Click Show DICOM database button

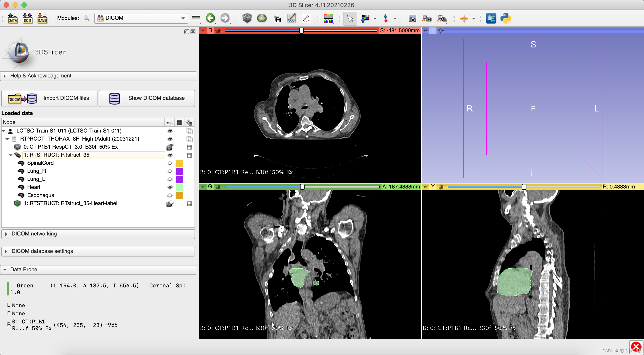147,98
